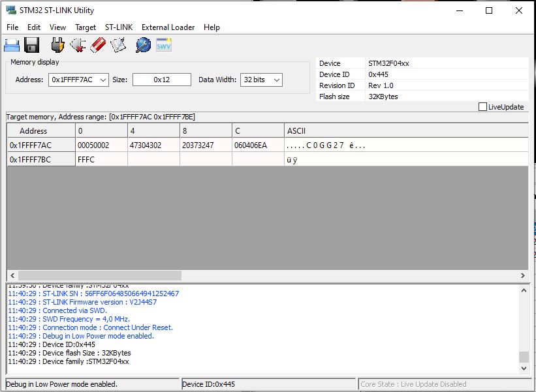Click the column header 8

click(x=206, y=131)
